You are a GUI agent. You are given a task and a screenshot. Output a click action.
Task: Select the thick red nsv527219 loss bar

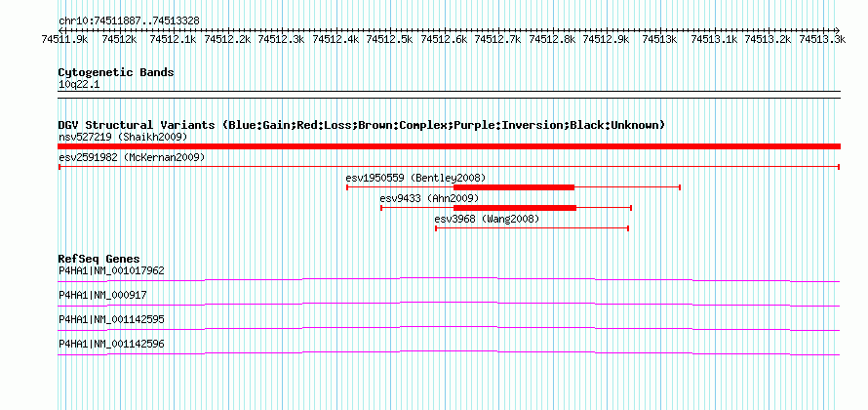(x=449, y=146)
